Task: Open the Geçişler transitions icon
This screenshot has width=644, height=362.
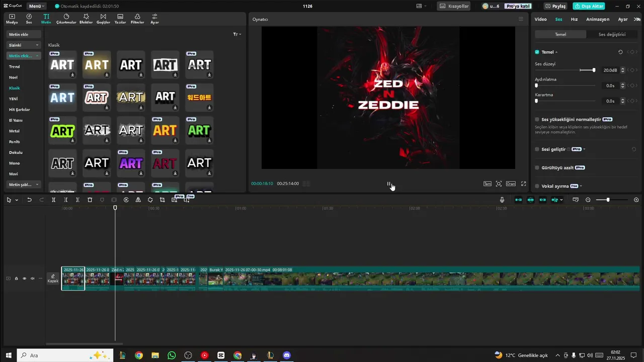Action: click(103, 19)
